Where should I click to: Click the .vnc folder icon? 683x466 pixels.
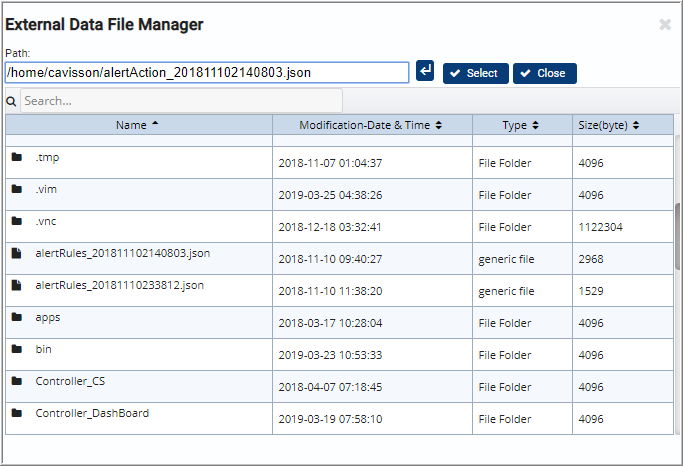(x=17, y=221)
